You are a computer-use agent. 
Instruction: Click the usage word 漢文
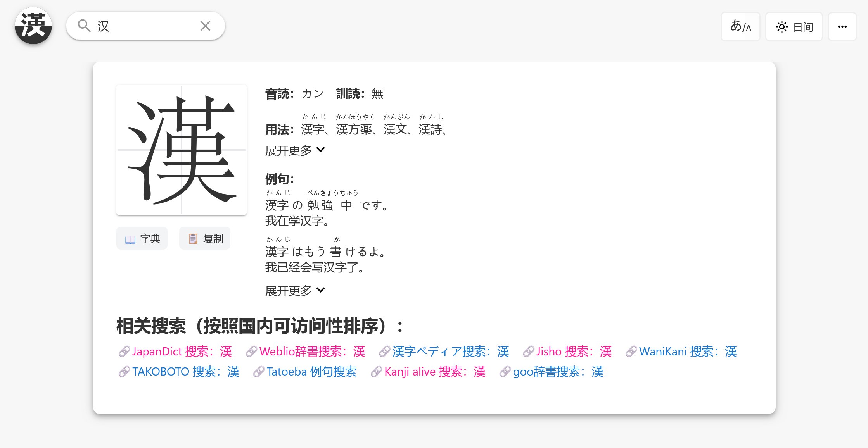coord(395,129)
